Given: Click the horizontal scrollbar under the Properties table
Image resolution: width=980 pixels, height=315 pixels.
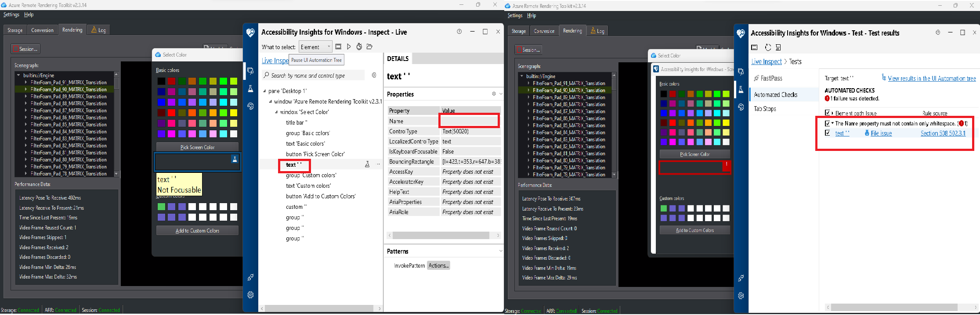Looking at the screenshot, I should click(444, 236).
